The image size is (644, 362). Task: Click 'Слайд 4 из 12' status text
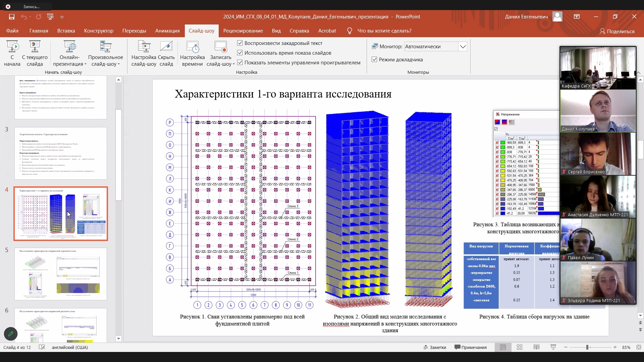[17, 347]
